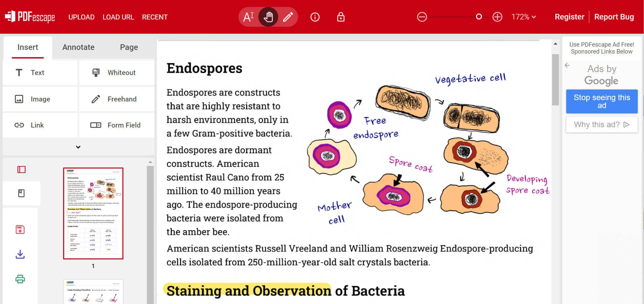This screenshot has width=644, height=304.
Task: Zoom in with the plus icon
Action: pyautogui.click(x=497, y=17)
